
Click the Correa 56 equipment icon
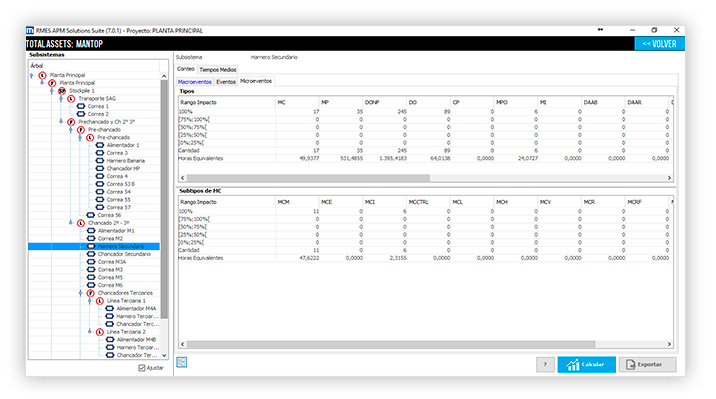click(x=90, y=215)
